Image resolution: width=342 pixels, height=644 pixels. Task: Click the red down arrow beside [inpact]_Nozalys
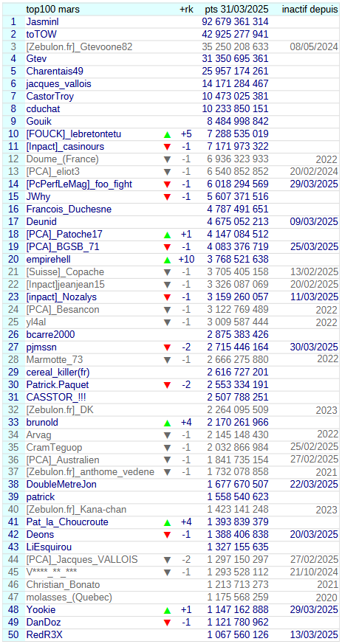tap(167, 297)
